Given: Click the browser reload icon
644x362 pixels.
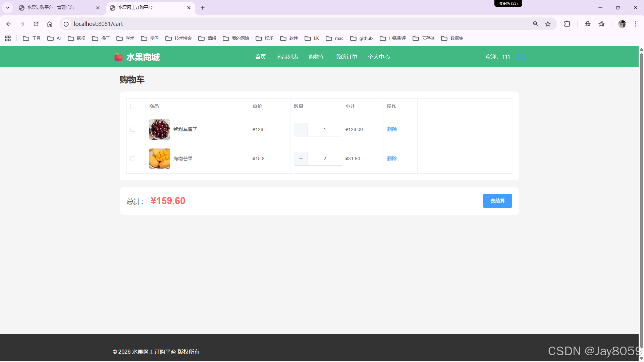Looking at the screenshot, I should [36, 24].
